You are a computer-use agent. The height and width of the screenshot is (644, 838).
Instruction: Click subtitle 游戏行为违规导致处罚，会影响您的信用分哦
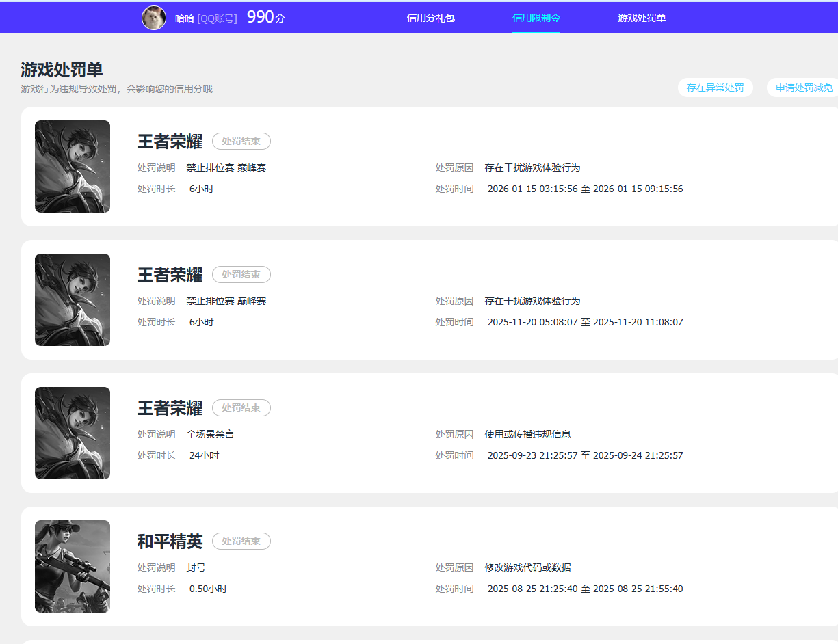coord(117,89)
